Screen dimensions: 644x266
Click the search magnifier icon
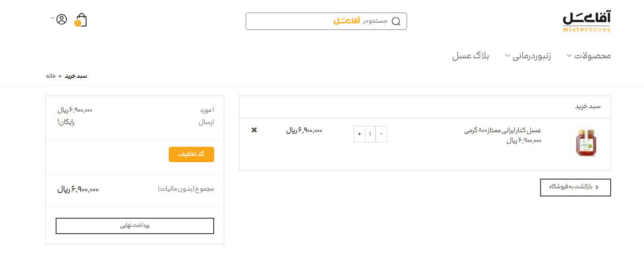click(x=396, y=21)
